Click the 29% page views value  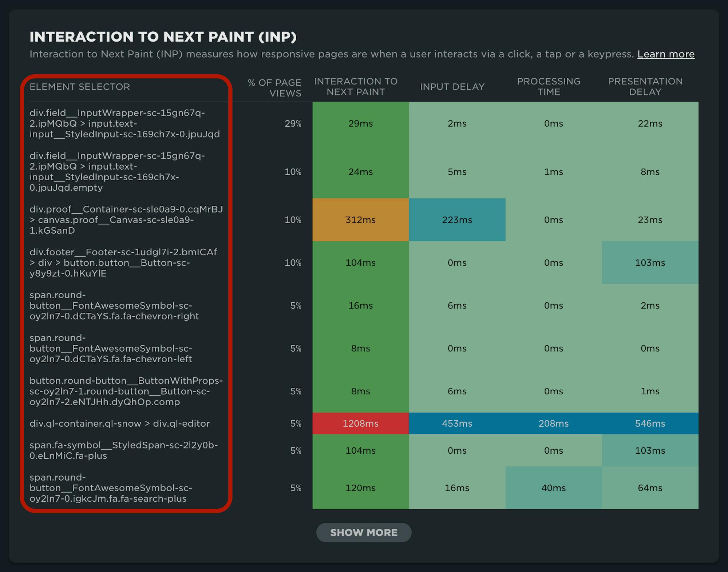click(x=293, y=124)
